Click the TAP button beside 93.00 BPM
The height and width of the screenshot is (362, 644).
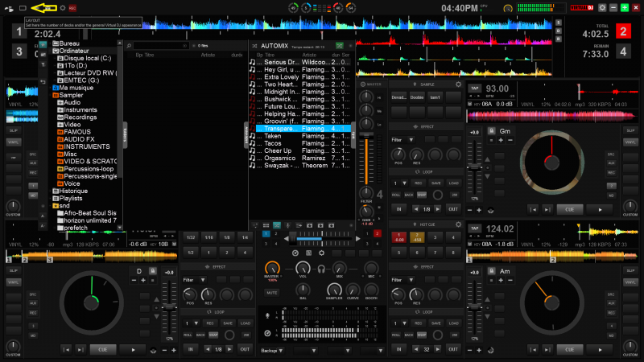(x=474, y=88)
